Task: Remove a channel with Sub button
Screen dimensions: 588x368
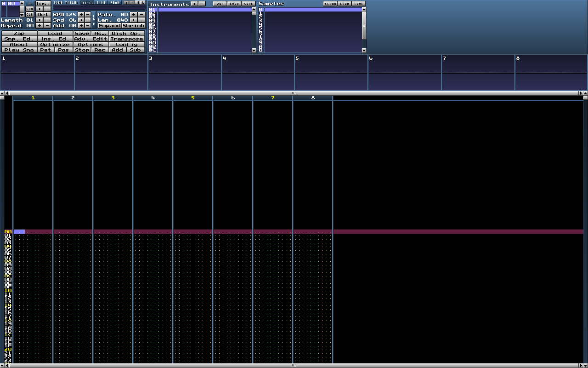Action: 136,50
